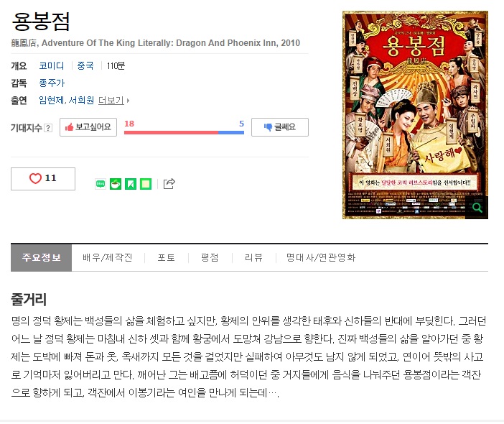The height and width of the screenshot is (424, 504).
Task: Open the 용봉점 movie poster thumbnail
Action: point(415,115)
